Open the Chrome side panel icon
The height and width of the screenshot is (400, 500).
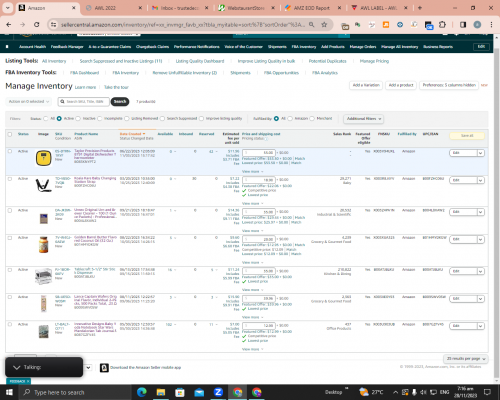coord(463,25)
